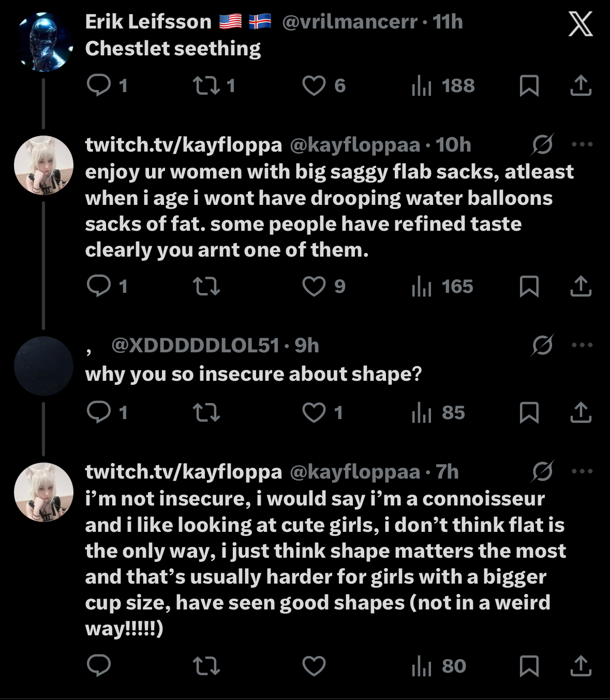
Task: Like kayfloppaa's post with 9 likes
Action: pos(314,286)
